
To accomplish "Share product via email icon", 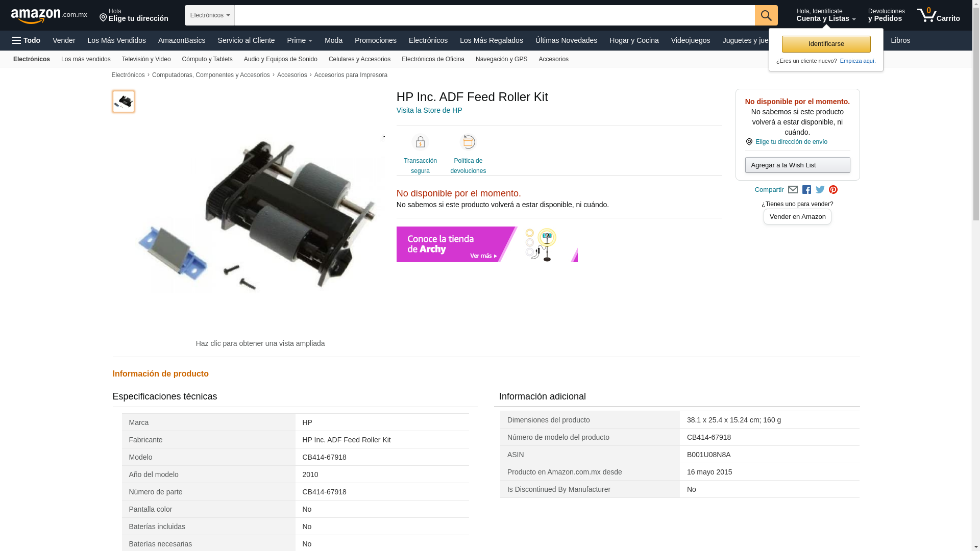I will [x=793, y=190].
